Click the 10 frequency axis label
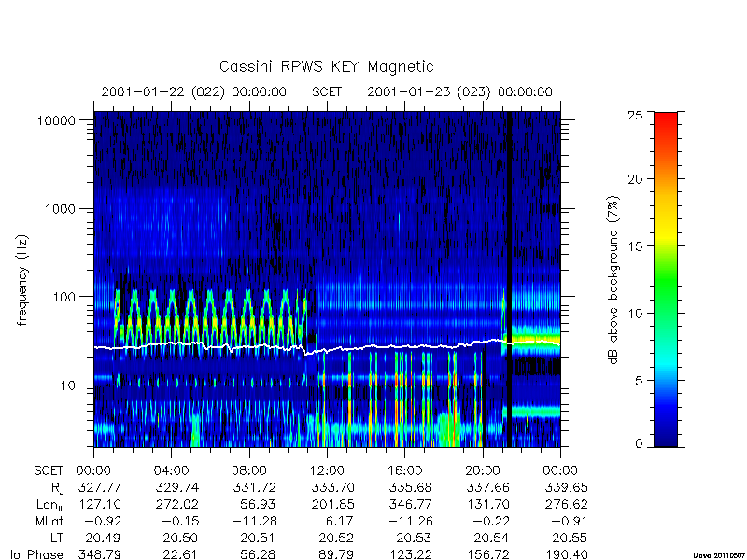Screen dimensions: 747x560 [68, 385]
